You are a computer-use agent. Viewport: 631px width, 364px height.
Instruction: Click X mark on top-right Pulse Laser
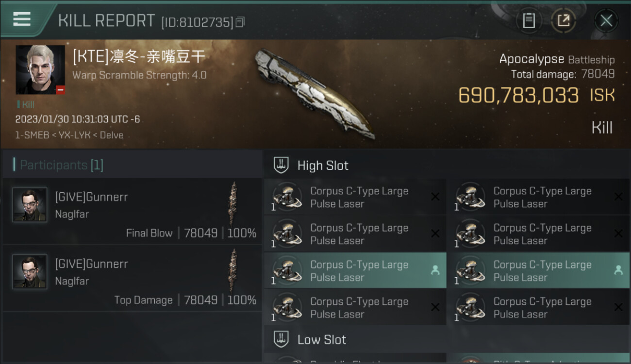tap(618, 197)
